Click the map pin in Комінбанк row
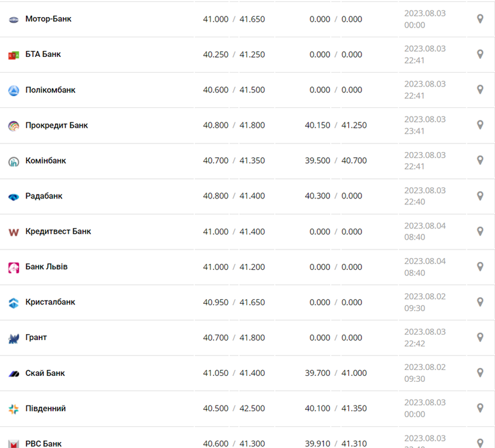This screenshot has width=495, height=448. tap(480, 160)
